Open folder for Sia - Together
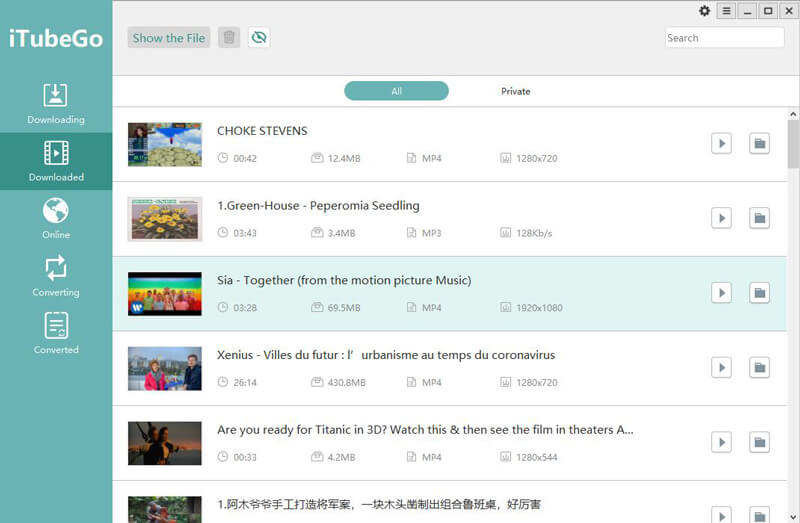This screenshot has width=800, height=523. coord(760,293)
